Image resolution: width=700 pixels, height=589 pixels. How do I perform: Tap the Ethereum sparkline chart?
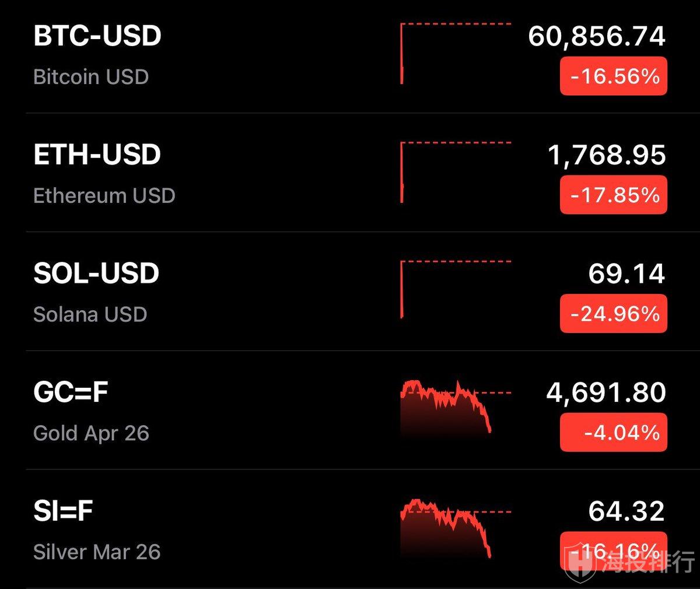455,173
